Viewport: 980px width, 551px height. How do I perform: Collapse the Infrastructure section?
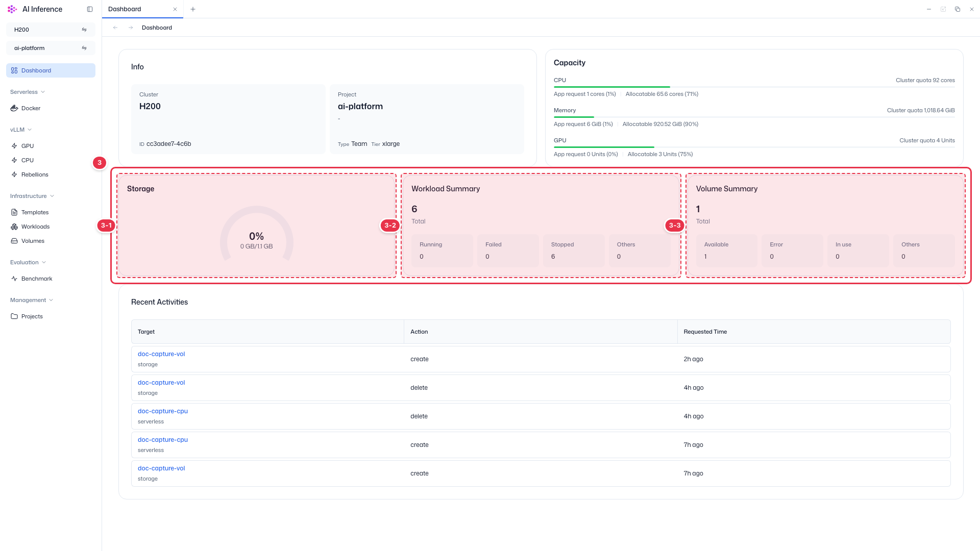32,196
